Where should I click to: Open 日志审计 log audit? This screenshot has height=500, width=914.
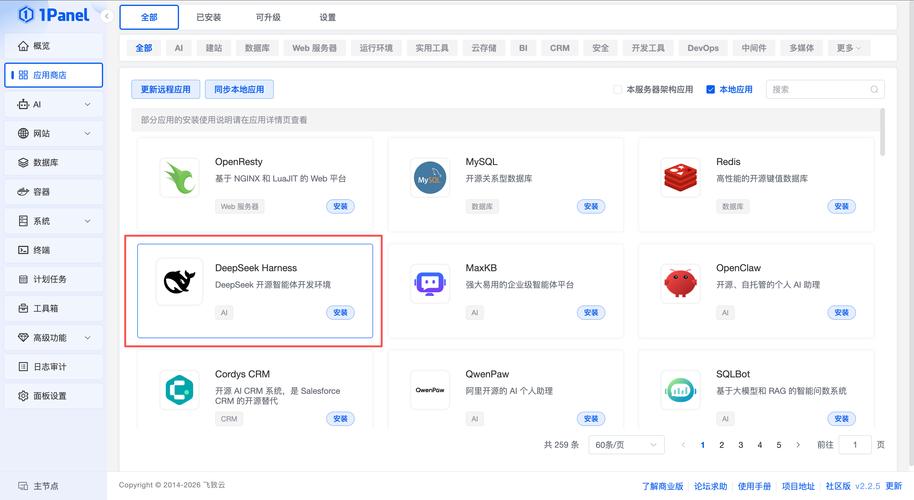tap(54, 367)
